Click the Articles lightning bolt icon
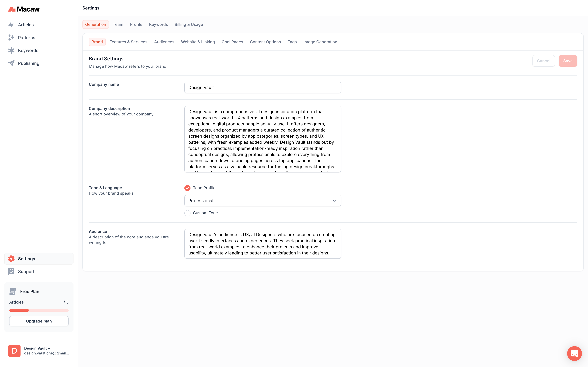 coord(11,25)
